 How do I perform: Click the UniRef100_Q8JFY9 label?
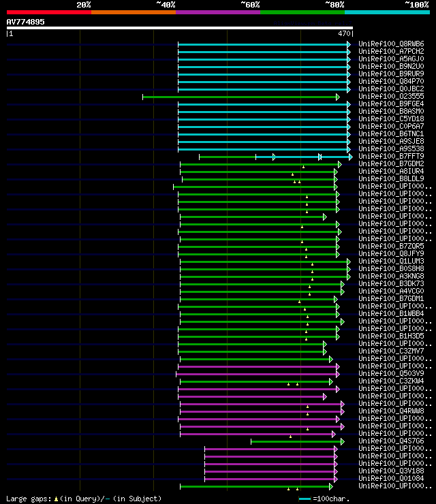391,253
